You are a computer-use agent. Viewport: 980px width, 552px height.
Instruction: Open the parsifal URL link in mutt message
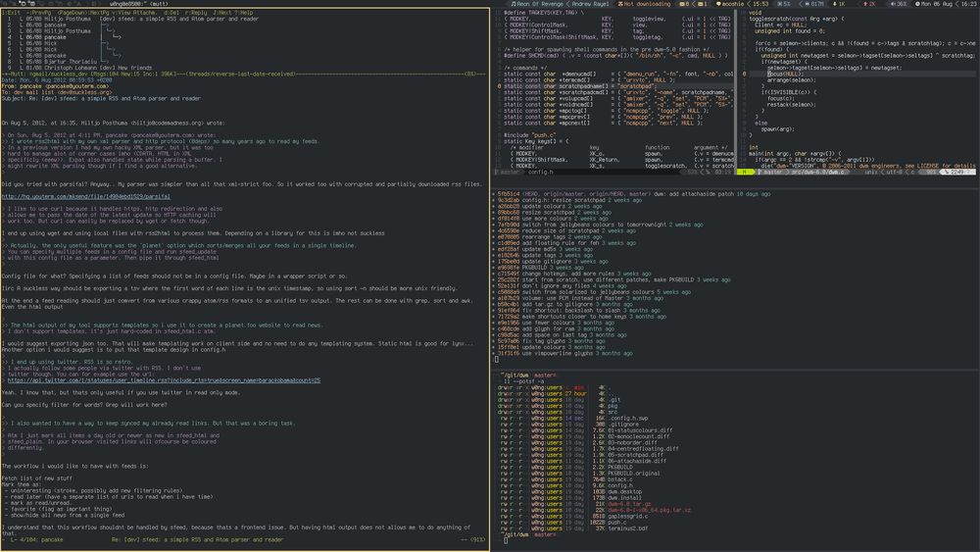pos(85,196)
